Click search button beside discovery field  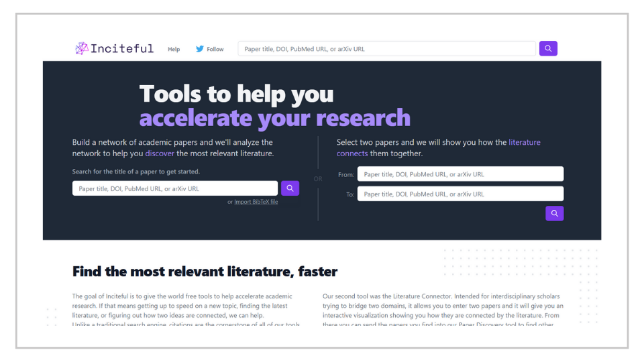pos(290,188)
